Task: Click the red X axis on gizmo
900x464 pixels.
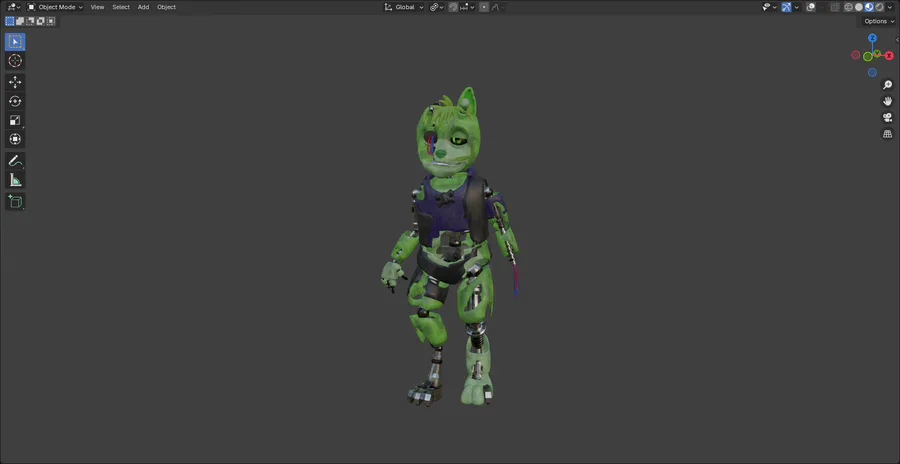Action: coord(889,56)
